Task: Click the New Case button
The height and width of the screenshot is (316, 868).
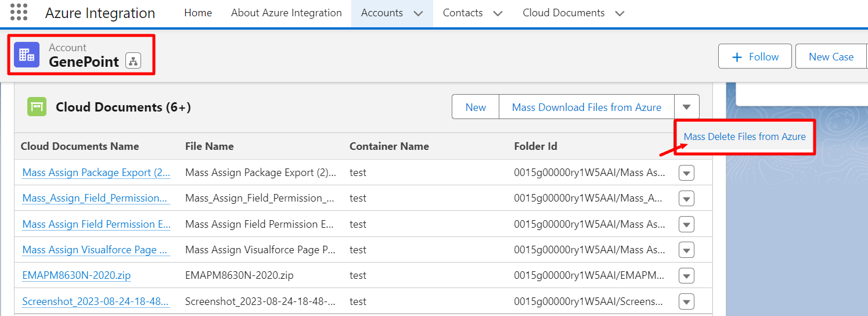Action: [831, 56]
